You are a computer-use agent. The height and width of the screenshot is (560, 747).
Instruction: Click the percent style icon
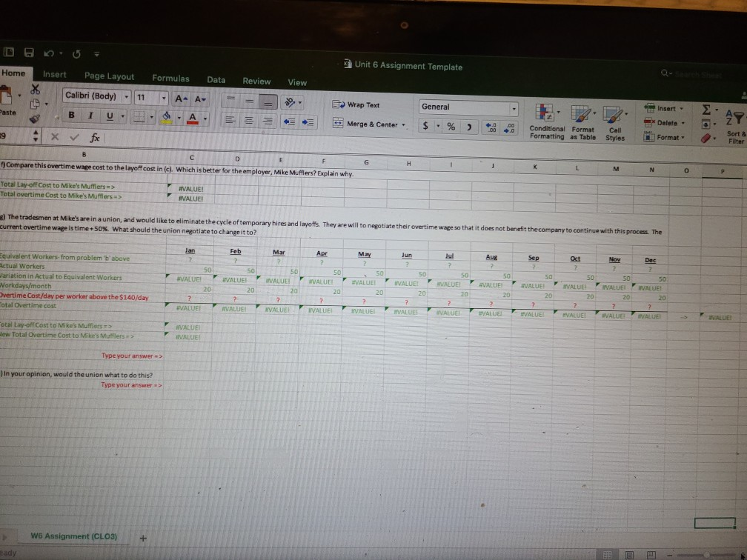[451, 127]
